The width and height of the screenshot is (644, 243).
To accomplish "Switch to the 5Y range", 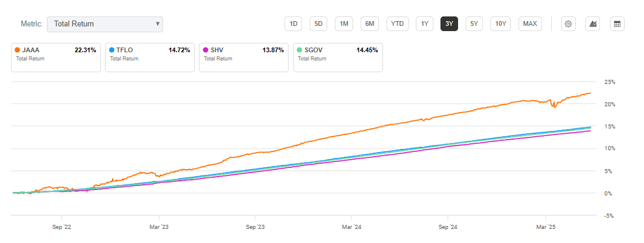I will [x=474, y=24].
